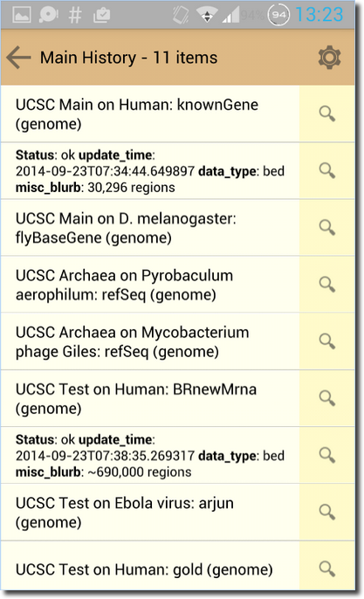Tap magnifier beside Ebola virus arjun entry
This screenshot has height=599, width=364.
327,512
